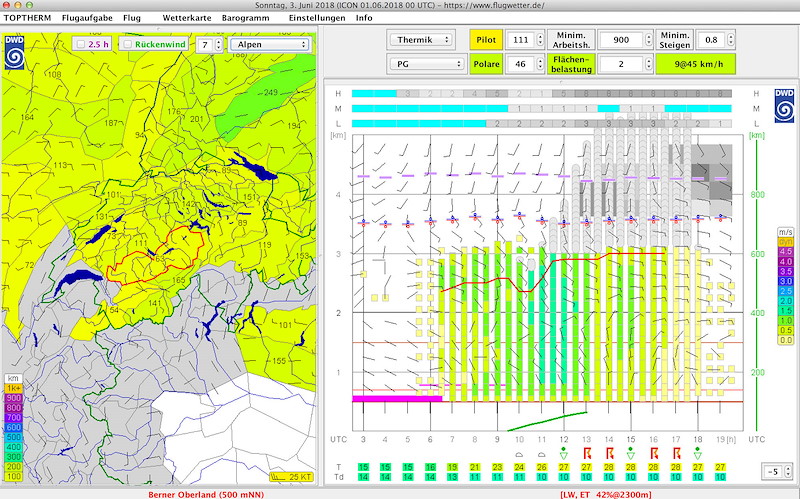Image resolution: width=800 pixels, height=499 pixels.
Task: Click the 3.0 m/s blue legend swatch
Action: pyautogui.click(x=786, y=281)
